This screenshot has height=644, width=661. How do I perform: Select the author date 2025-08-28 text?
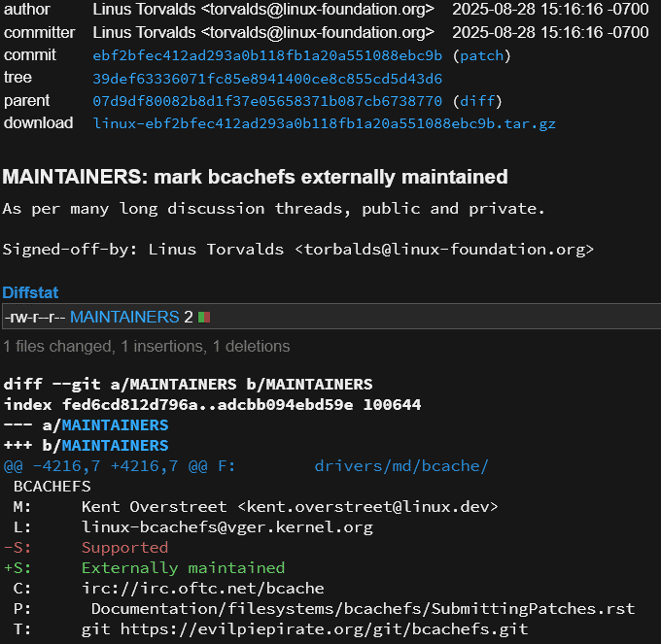click(550, 10)
